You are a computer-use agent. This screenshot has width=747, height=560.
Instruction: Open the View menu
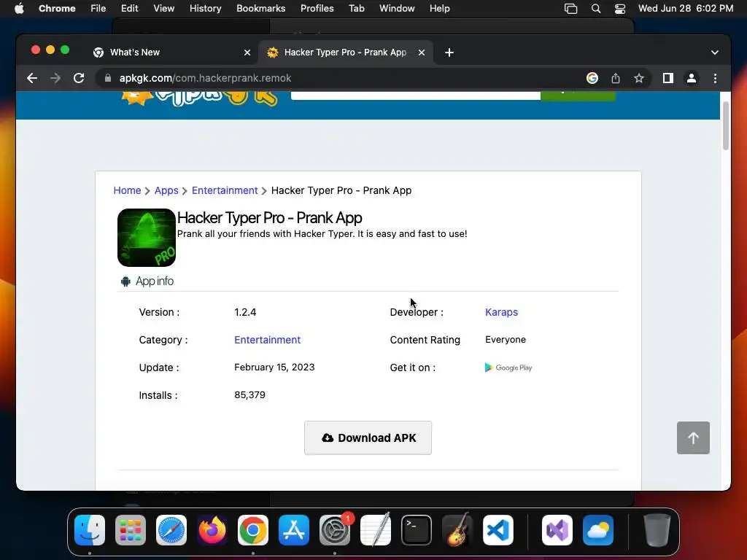click(x=164, y=9)
